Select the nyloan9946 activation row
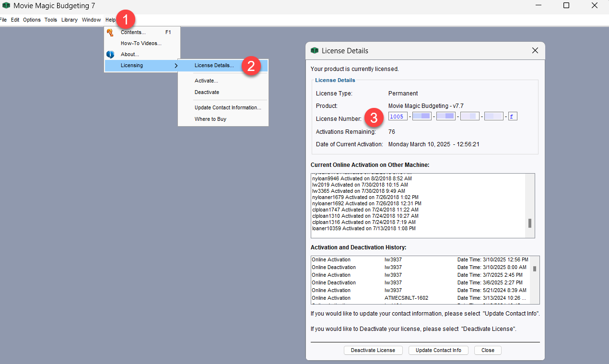Viewport: 609px width, 364px height. pos(418,178)
